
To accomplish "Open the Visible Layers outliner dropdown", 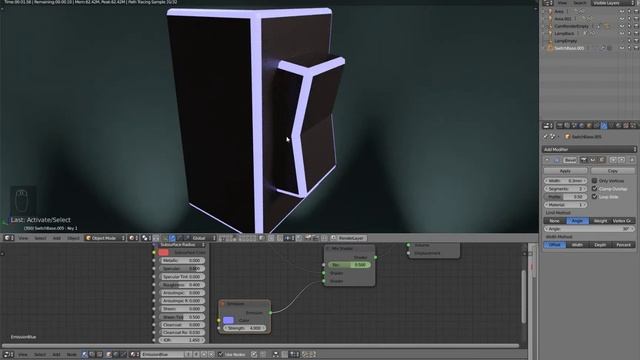I will 613,3.
